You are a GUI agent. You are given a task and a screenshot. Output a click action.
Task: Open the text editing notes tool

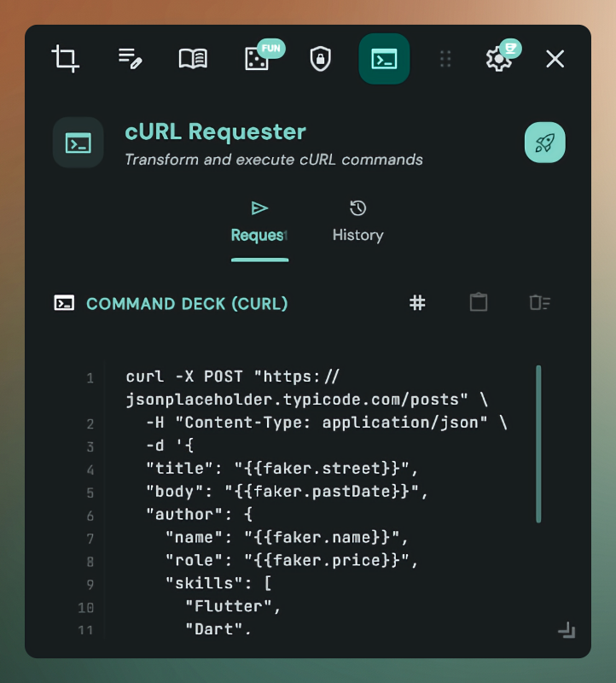[x=130, y=59]
